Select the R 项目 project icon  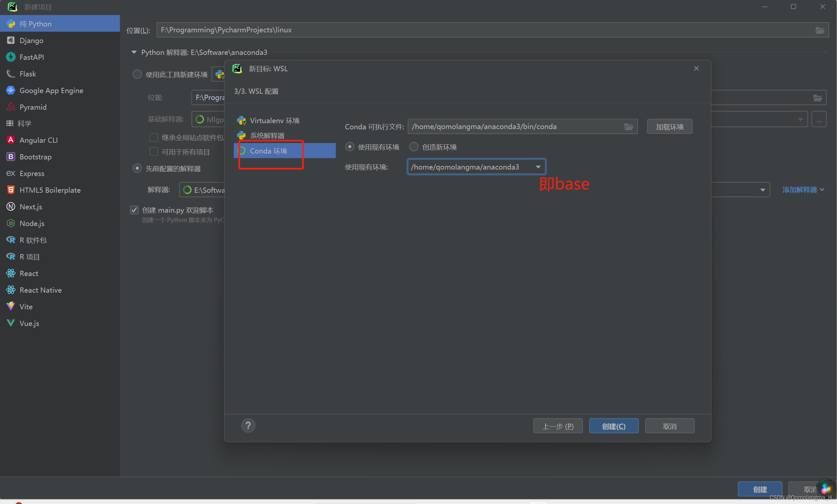[11, 257]
